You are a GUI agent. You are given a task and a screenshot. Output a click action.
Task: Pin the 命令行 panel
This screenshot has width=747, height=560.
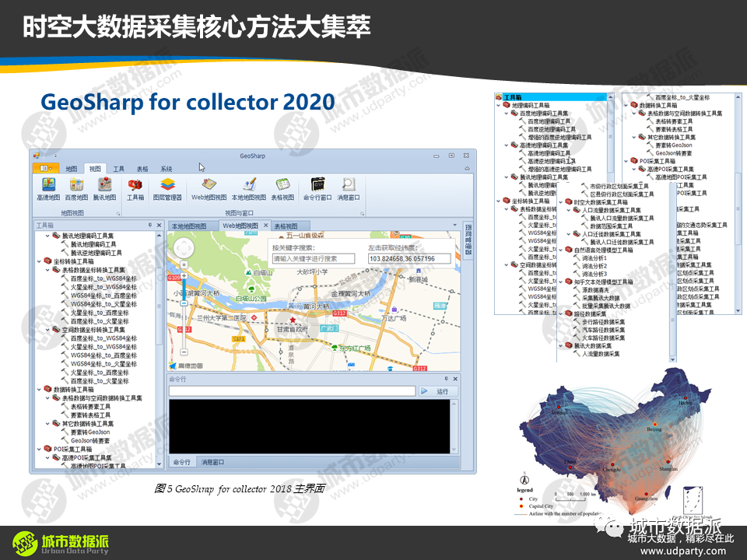tap(447, 379)
